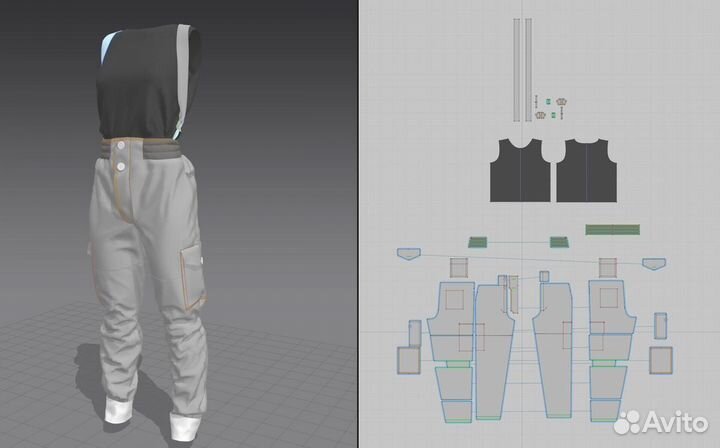The width and height of the screenshot is (720, 448).
Task: Select the right long strap pattern strip
Action: (529, 70)
